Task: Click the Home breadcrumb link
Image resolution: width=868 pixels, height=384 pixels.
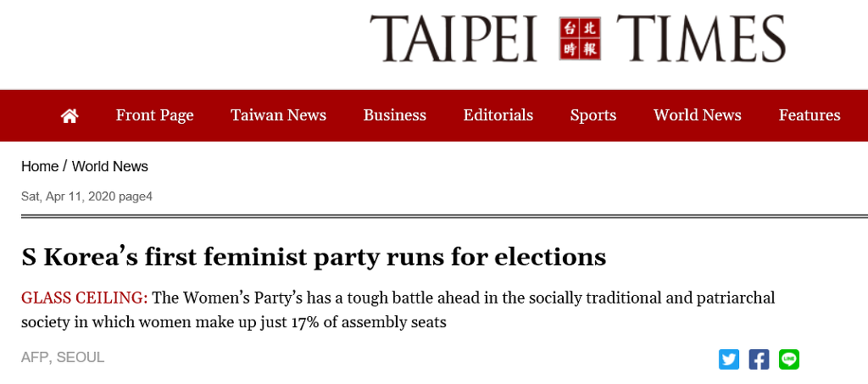Action: [x=40, y=166]
